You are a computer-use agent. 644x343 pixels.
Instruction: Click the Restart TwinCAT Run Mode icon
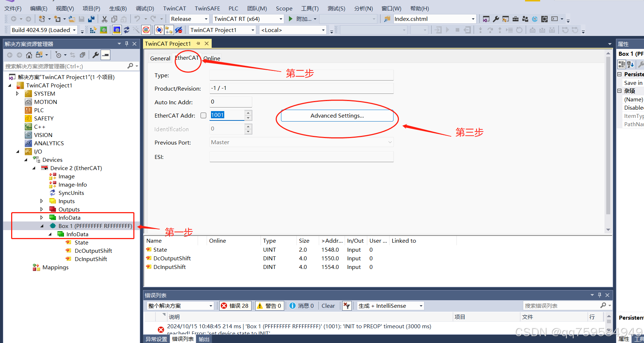pos(103,30)
